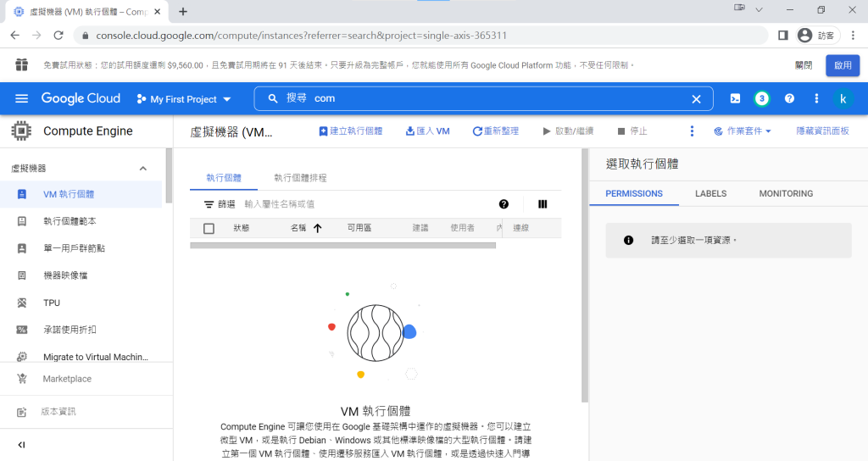868x461 pixels.
Task: Click the 停止 stop button
Action: [x=632, y=131]
